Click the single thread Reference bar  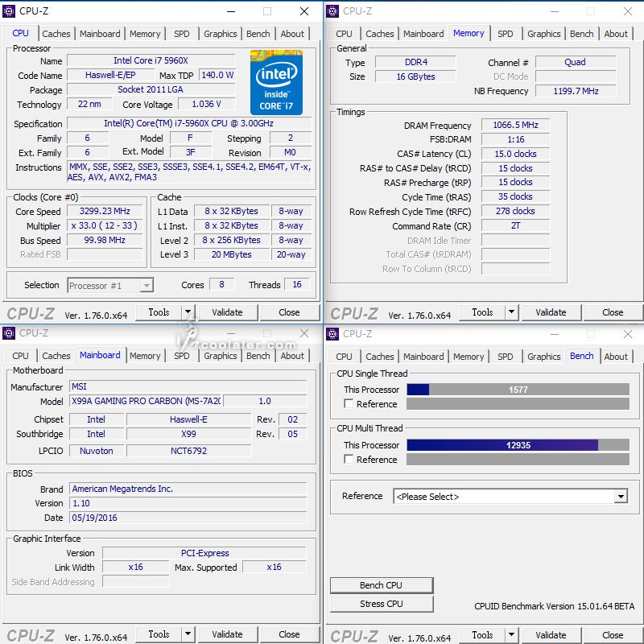(518, 404)
